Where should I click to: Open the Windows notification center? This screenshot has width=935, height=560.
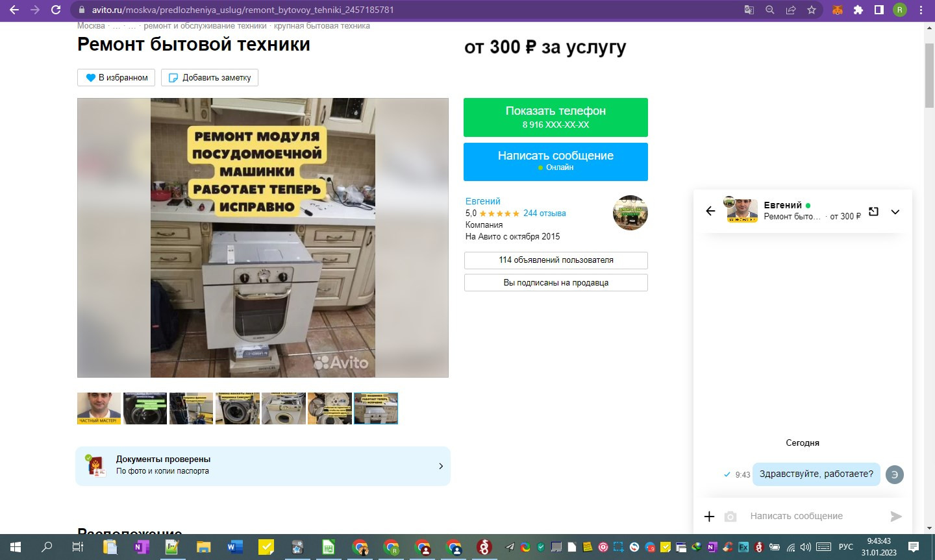coord(914,547)
